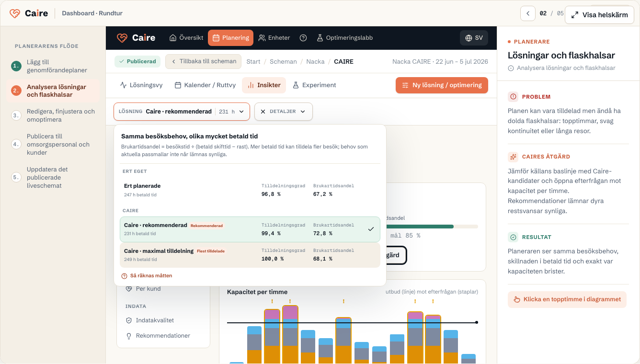Open the Översikt nav item

(x=186, y=38)
